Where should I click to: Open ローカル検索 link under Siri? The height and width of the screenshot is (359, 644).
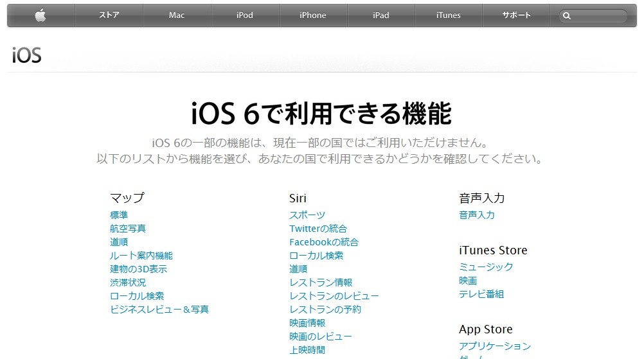pyautogui.click(x=316, y=256)
